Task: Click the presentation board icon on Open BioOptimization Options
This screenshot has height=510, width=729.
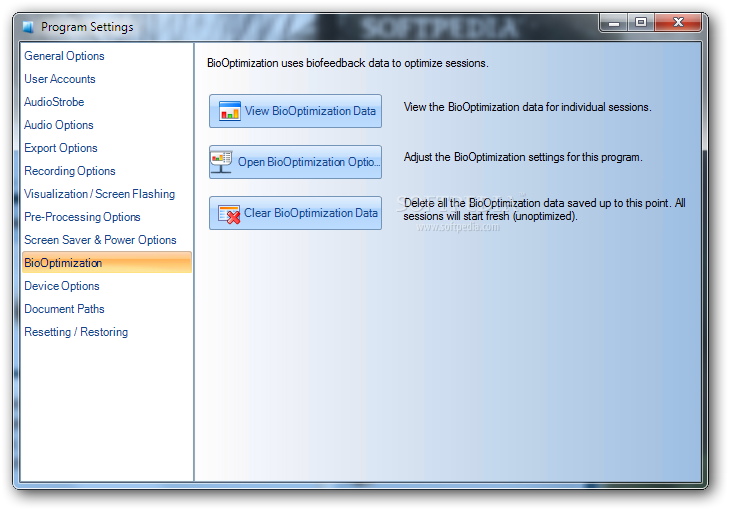Action: click(221, 162)
